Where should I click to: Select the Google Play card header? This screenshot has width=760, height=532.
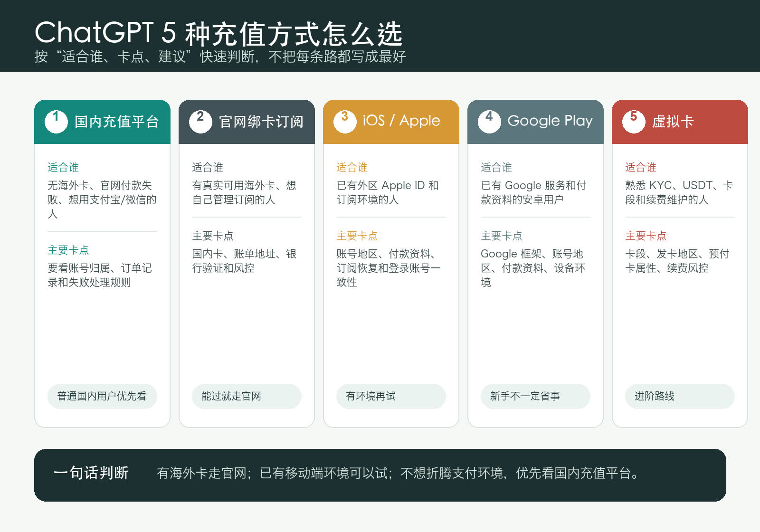point(535,122)
